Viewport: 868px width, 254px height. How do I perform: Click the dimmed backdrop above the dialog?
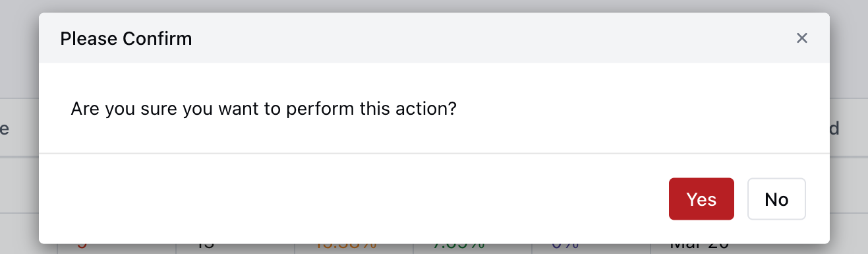(x=434, y=6)
